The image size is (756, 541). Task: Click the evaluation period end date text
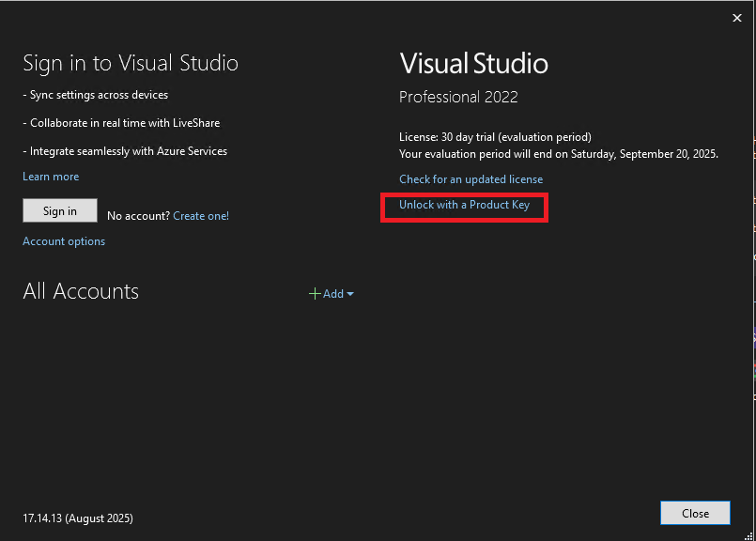click(559, 154)
